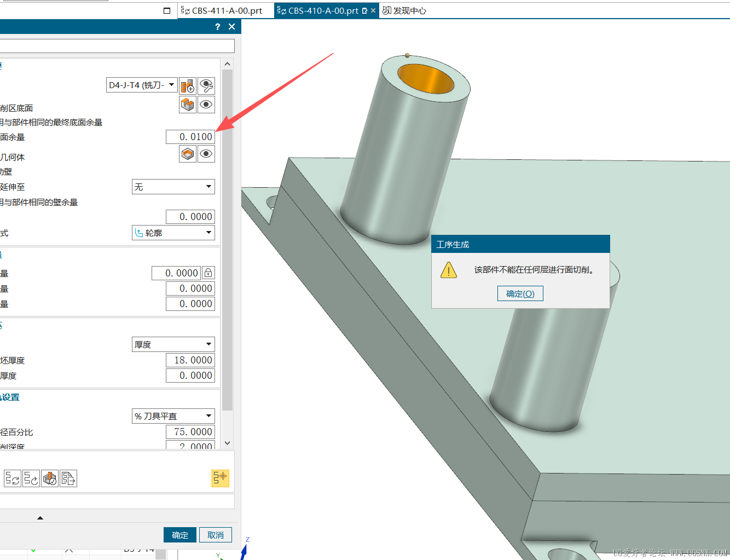Click the yellow highlighted path display options icon
730x560 pixels.
tap(220, 478)
